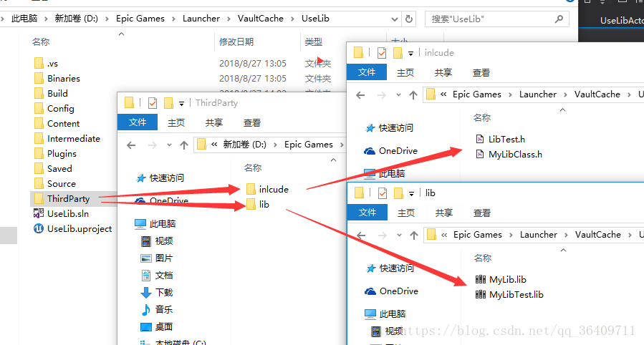Open OneDrive in lib window sidebar
Screen dimensions: 644x345
tap(392, 291)
